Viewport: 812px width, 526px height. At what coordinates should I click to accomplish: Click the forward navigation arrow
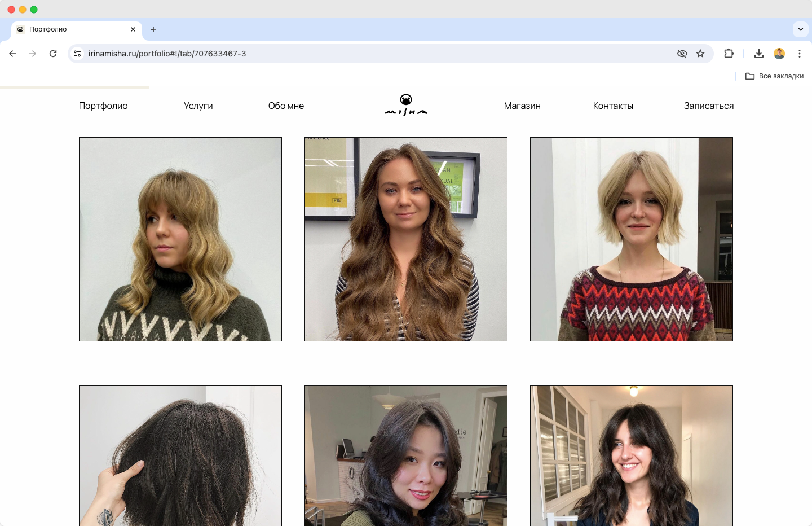(x=33, y=54)
